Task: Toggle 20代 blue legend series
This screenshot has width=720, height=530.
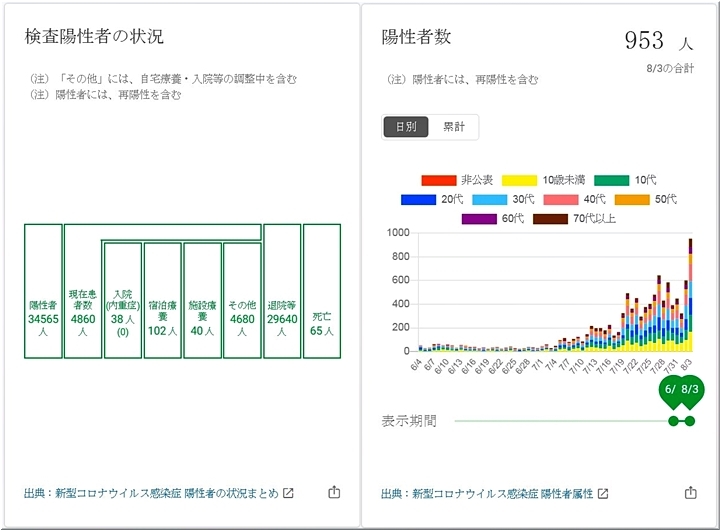Action: (x=433, y=199)
